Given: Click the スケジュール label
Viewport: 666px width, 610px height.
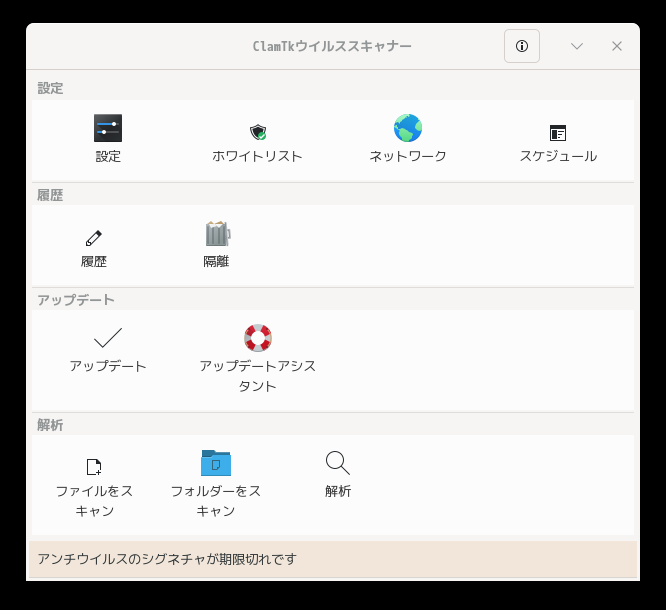Looking at the screenshot, I should (x=558, y=156).
